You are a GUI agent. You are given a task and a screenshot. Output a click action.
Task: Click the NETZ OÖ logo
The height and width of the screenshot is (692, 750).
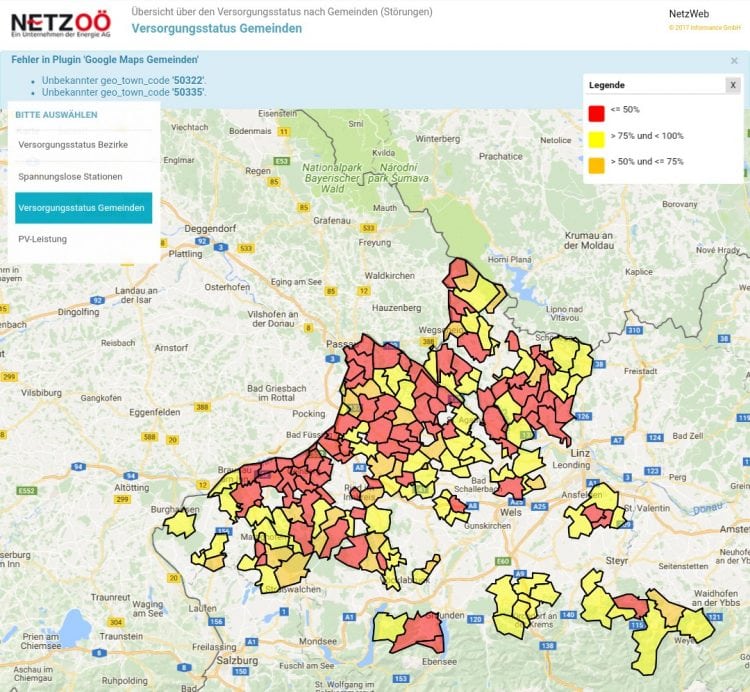62,22
